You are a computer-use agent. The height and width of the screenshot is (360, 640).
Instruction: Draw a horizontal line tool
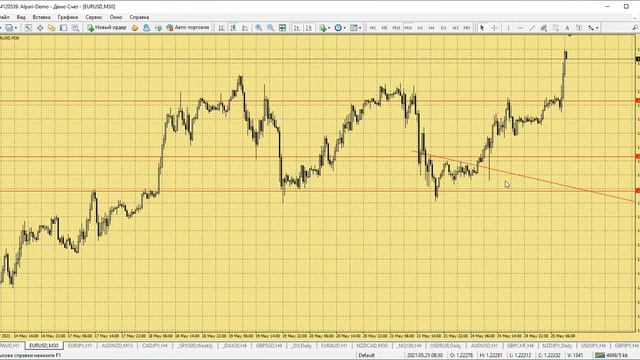click(520, 27)
